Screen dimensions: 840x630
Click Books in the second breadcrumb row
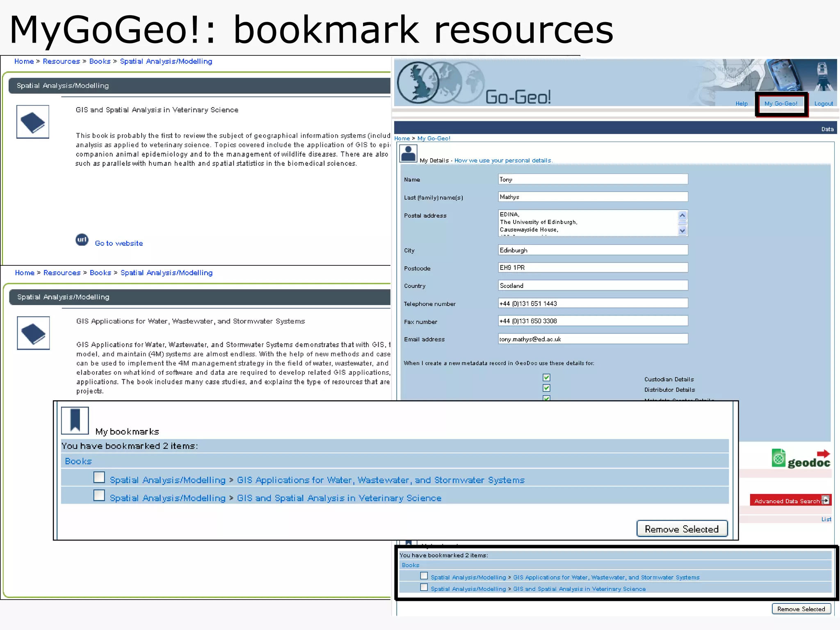pos(100,273)
